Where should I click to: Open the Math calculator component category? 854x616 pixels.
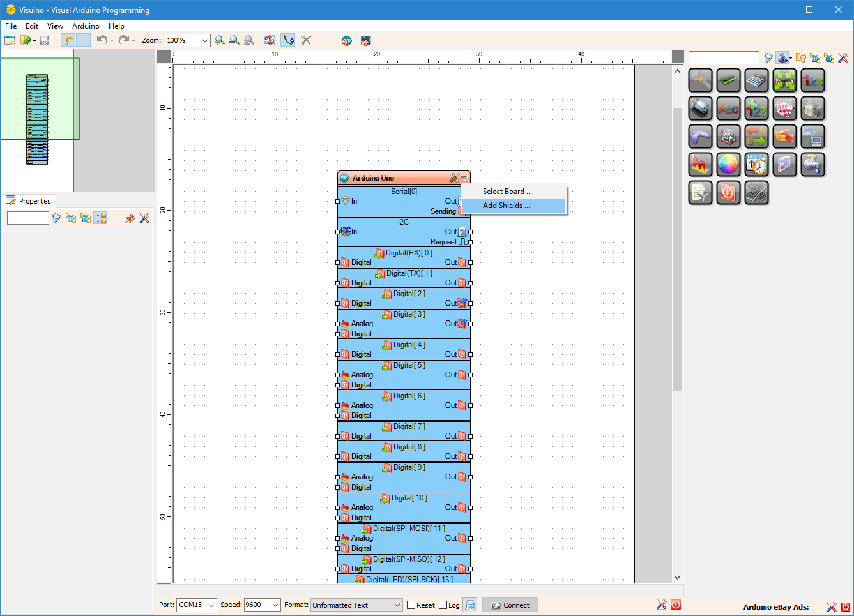[757, 80]
